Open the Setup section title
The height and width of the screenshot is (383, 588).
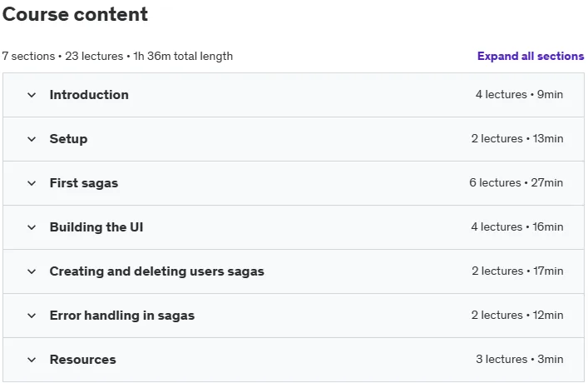pos(69,139)
